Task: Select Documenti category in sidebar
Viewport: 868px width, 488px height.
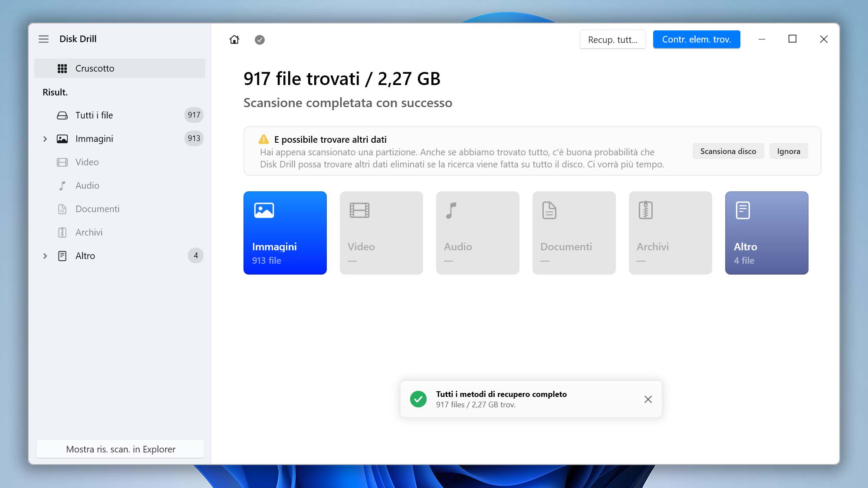Action: tap(120, 209)
